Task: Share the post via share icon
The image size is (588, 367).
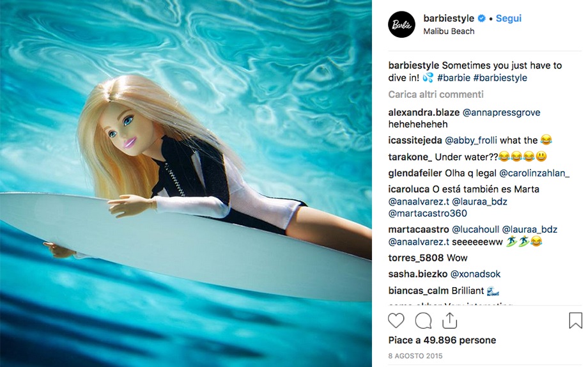Action: tap(449, 320)
